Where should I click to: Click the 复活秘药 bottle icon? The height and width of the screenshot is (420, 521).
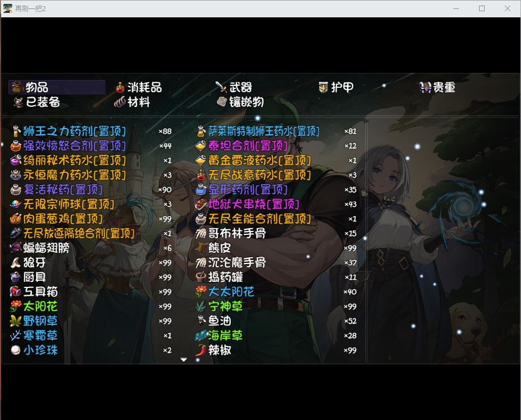point(16,190)
